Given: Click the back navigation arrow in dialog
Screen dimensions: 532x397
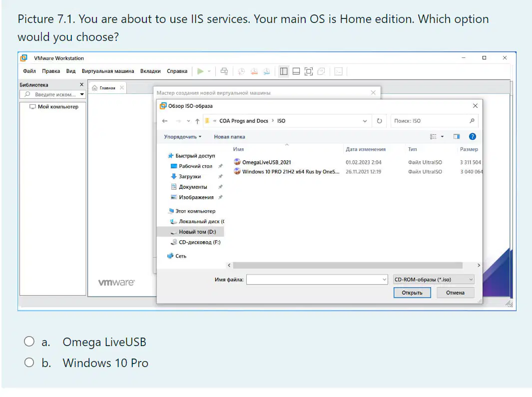Looking at the screenshot, I should point(165,121).
